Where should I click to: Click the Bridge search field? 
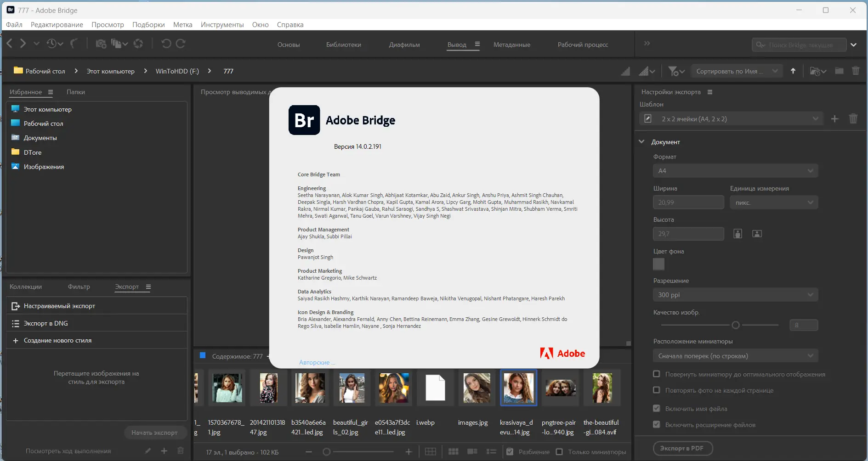click(x=800, y=45)
